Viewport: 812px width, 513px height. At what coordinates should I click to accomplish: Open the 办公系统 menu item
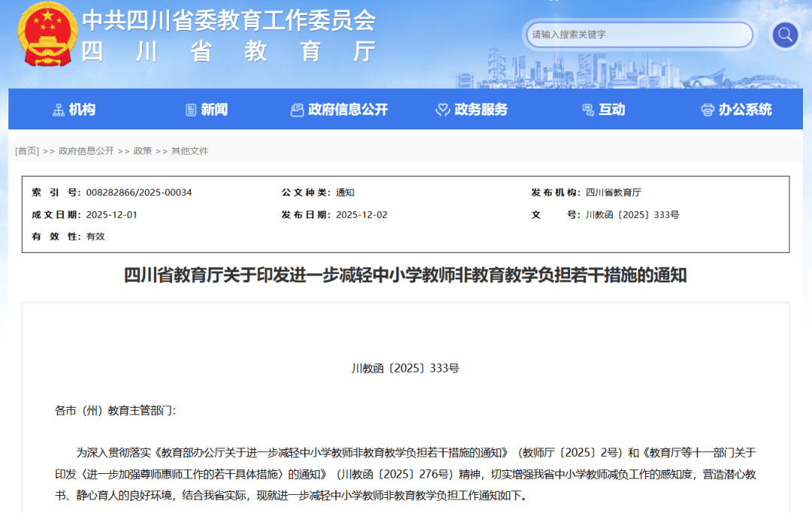pyautogui.click(x=744, y=109)
